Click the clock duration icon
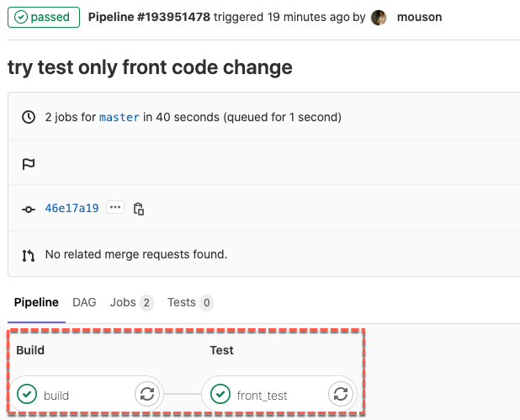This screenshot has width=520, height=420. click(x=29, y=117)
